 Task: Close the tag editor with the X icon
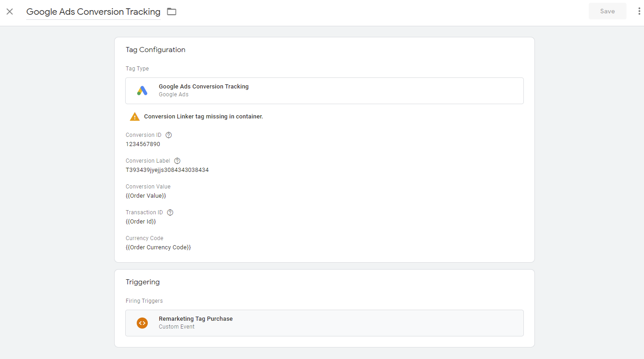10,12
